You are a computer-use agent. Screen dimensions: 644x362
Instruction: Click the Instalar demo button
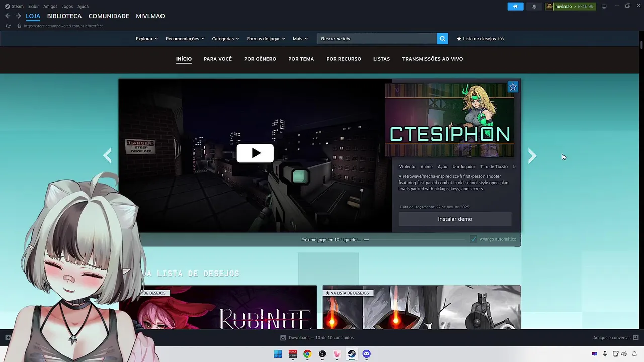click(455, 219)
